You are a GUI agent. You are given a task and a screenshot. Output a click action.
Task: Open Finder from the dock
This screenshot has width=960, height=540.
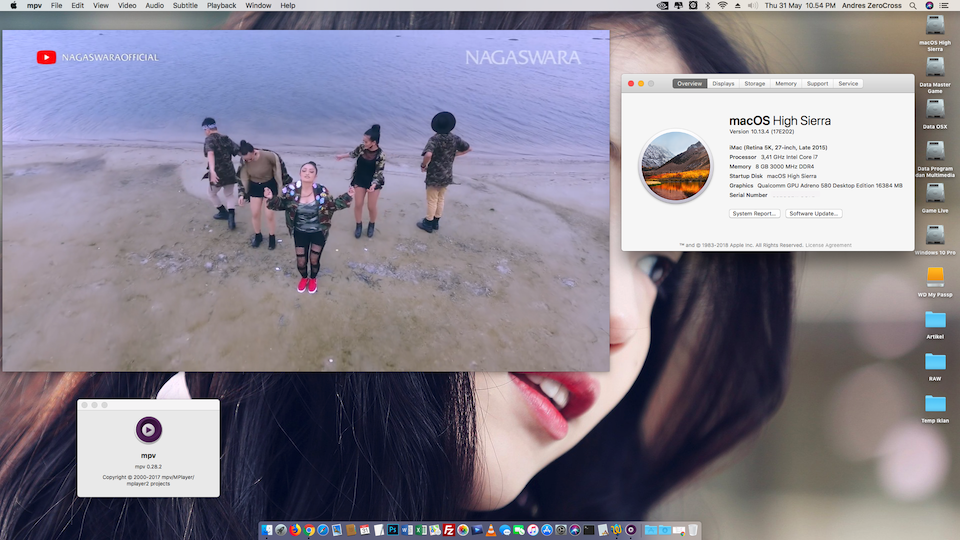pos(267,530)
